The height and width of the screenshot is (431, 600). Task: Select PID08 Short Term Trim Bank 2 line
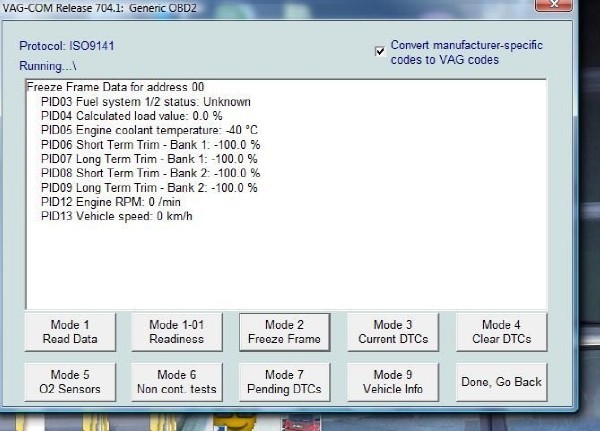tap(150, 173)
